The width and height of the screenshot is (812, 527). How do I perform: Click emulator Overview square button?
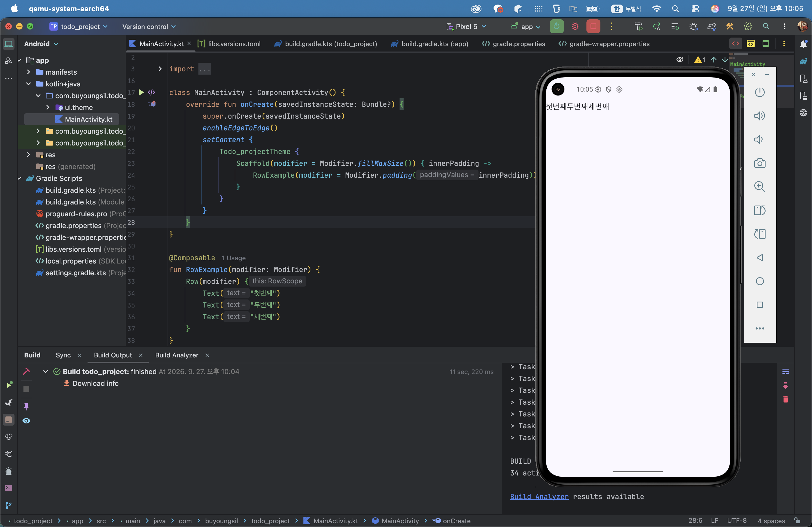[x=759, y=305]
